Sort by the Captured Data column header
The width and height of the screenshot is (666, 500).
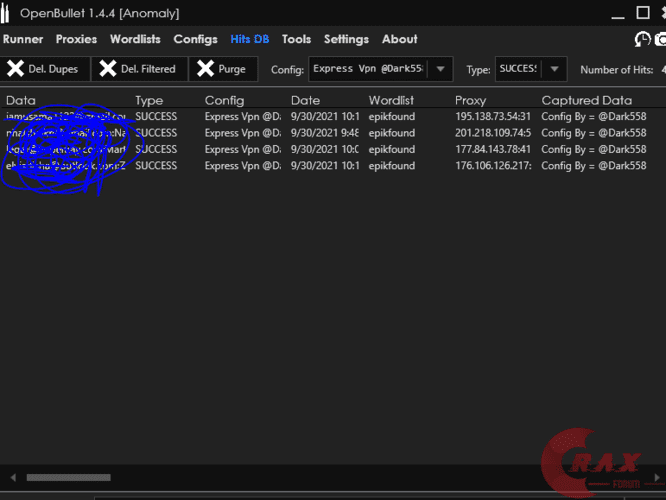(x=587, y=100)
